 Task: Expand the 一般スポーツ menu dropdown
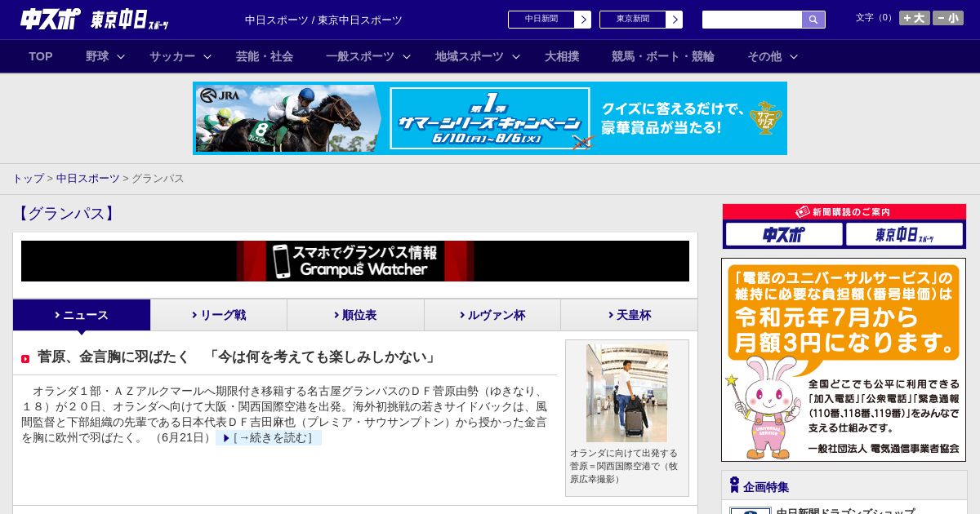click(x=367, y=56)
